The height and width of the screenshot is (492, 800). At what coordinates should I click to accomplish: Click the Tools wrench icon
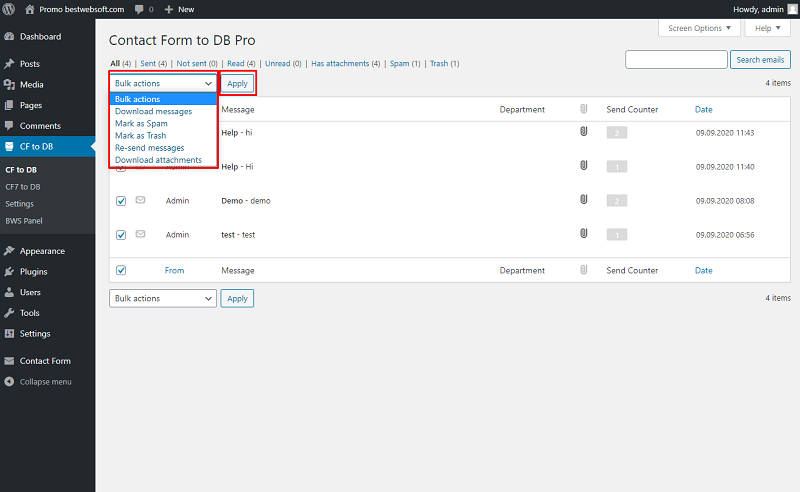pyautogui.click(x=9, y=313)
